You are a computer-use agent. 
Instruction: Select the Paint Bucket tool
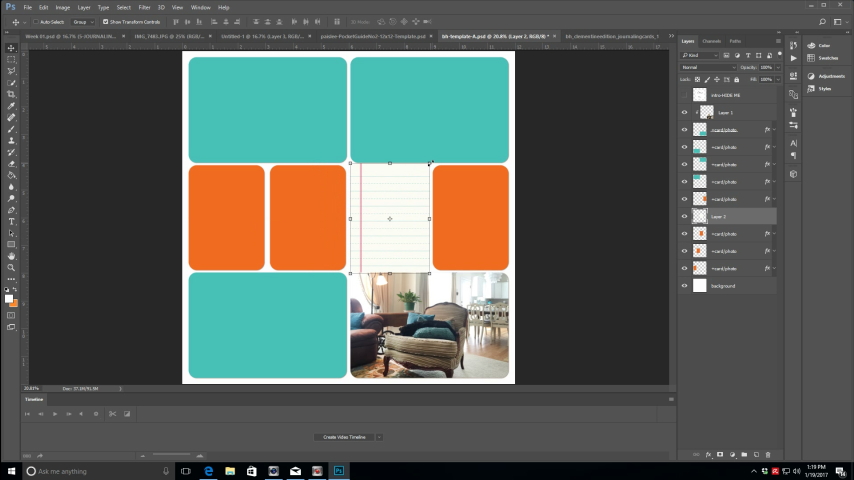11,175
